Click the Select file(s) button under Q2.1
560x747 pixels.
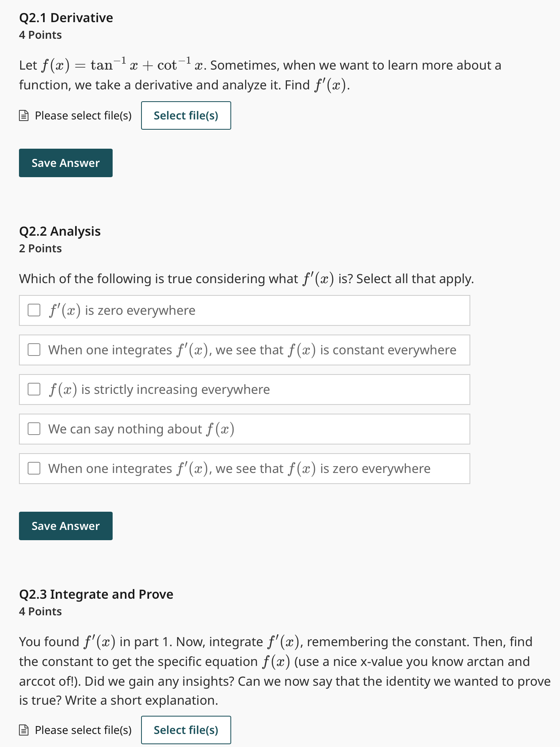[x=186, y=115]
